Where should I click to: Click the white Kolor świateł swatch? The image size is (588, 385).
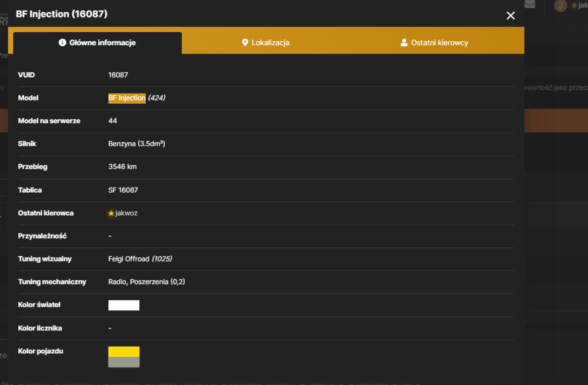[x=123, y=305]
